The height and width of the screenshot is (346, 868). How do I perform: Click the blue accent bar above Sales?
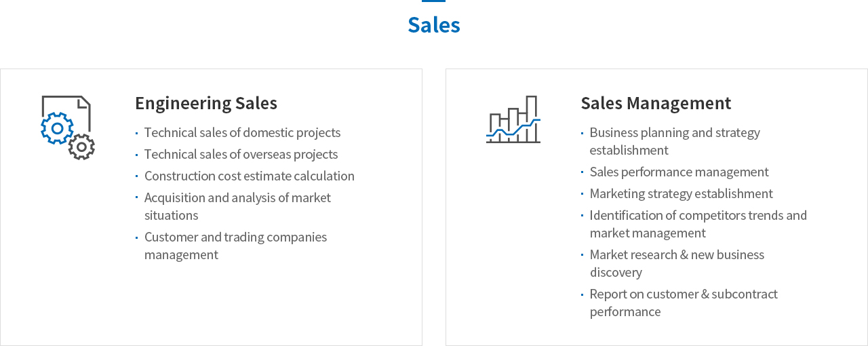click(x=434, y=1)
